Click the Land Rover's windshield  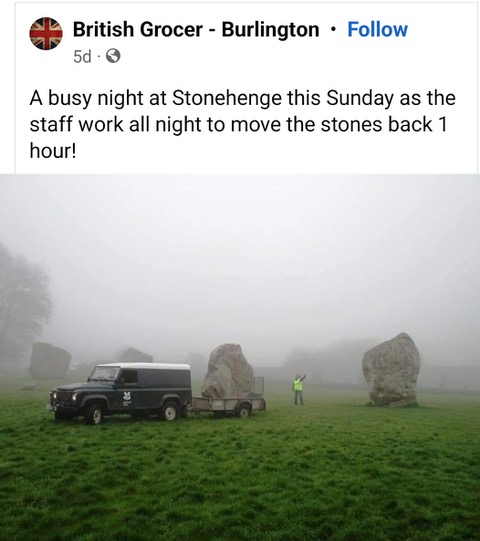(104, 374)
